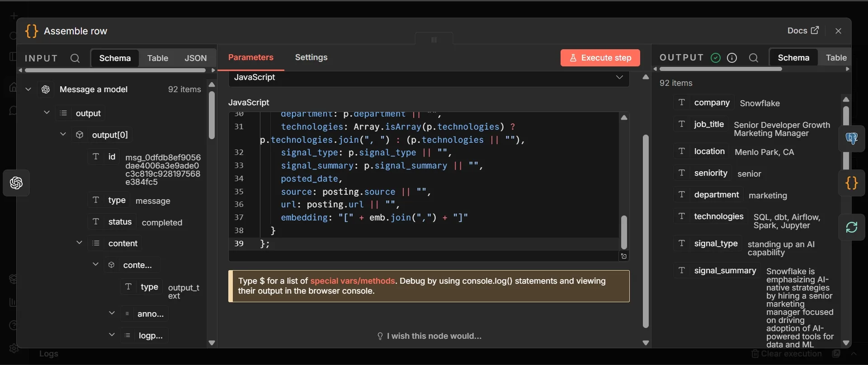Click the output panel horizontal scrollbar

721,69
